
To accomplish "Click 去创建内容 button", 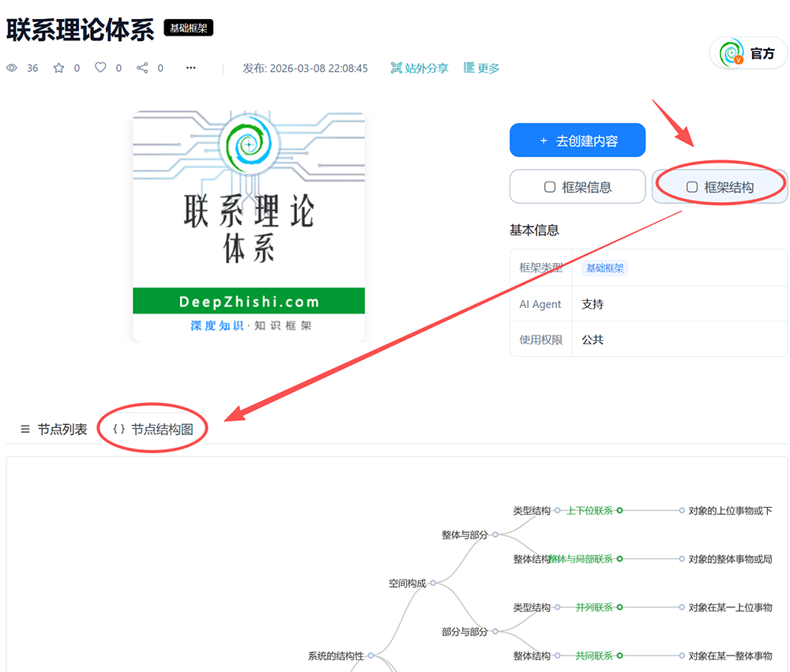I will coord(577,141).
